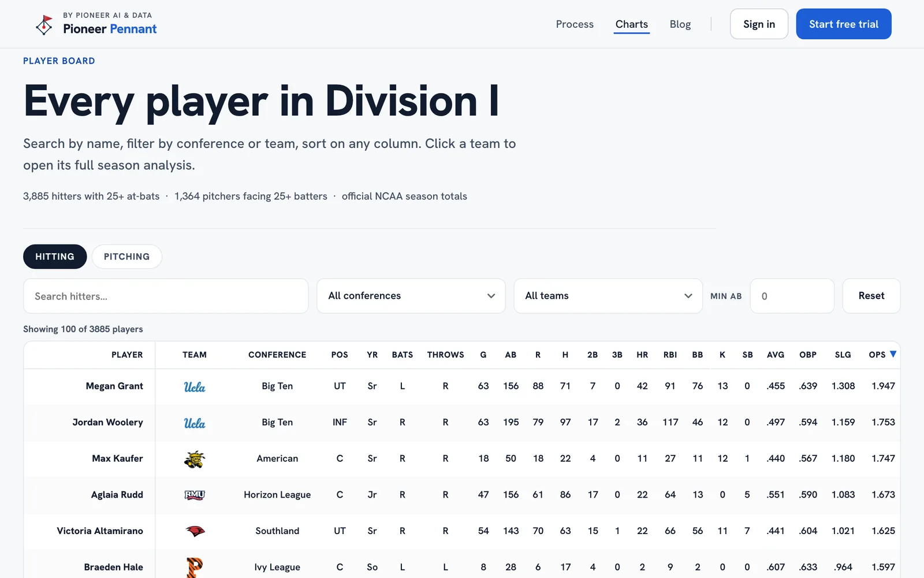Image resolution: width=924 pixels, height=578 pixels.
Task: Click the Pioneer Pennant flag logo
Action: click(44, 24)
